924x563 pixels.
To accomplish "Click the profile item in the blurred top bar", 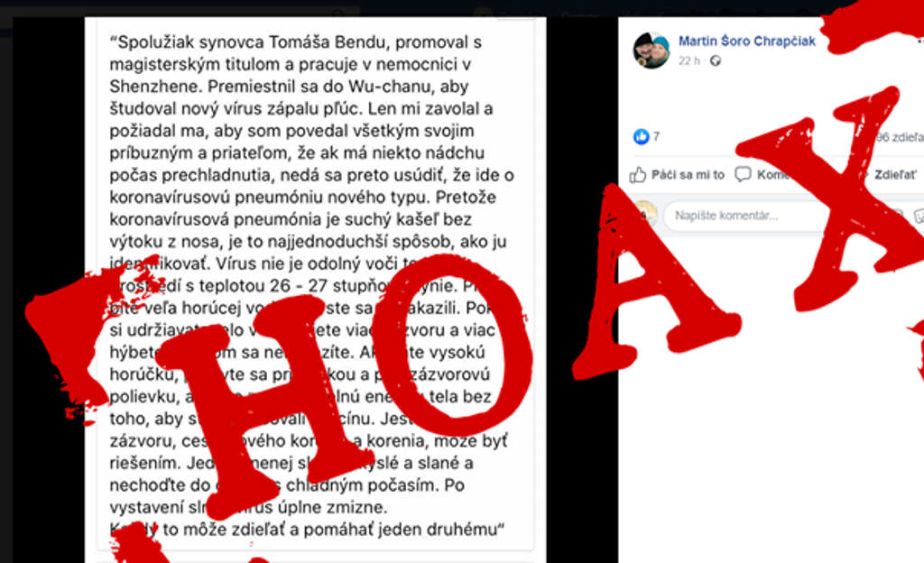I will coord(504,14).
